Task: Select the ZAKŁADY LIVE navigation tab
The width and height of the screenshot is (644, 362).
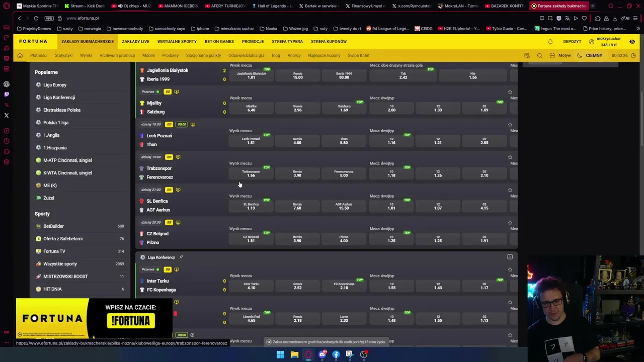Action: [x=135, y=42]
